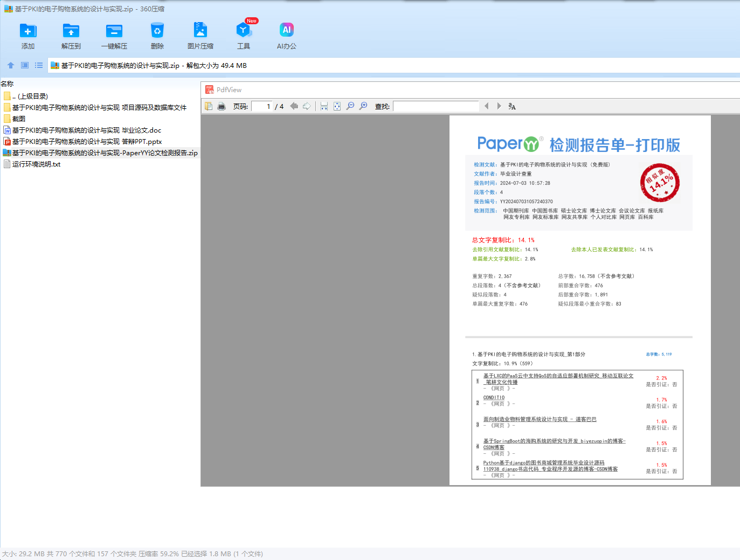
Task: Open the 工具 (Tools) icon marked New
Action: pos(244,31)
